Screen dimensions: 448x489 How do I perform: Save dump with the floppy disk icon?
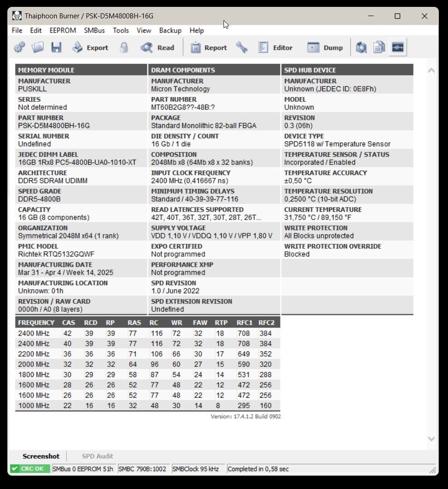coord(56,47)
